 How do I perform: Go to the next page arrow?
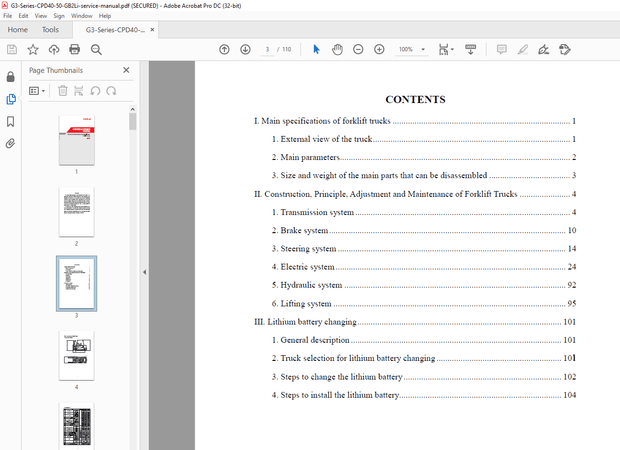pos(245,49)
